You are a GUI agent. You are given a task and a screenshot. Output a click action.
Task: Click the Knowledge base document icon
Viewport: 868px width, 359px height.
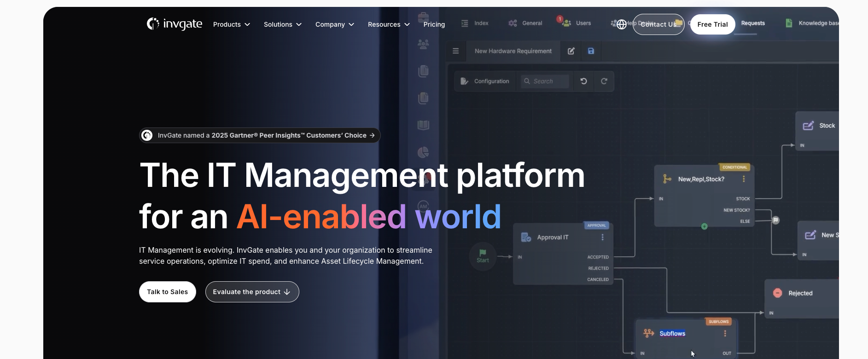pos(789,23)
